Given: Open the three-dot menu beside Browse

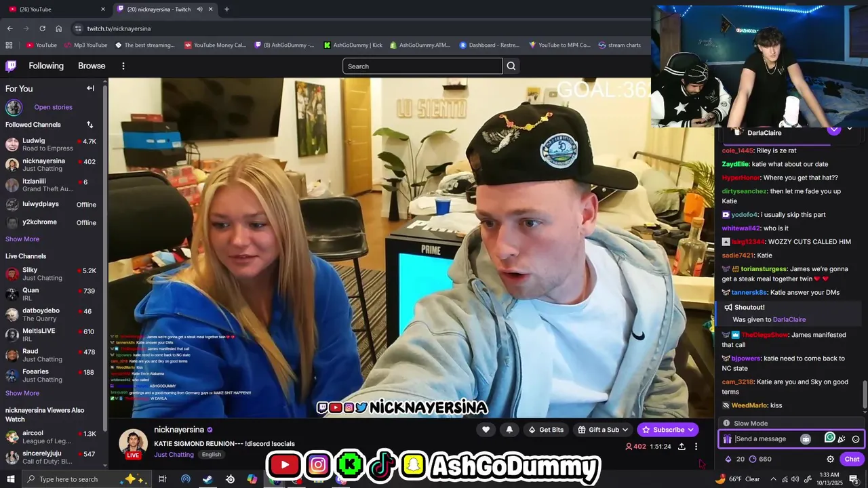Looking at the screenshot, I should [x=123, y=66].
